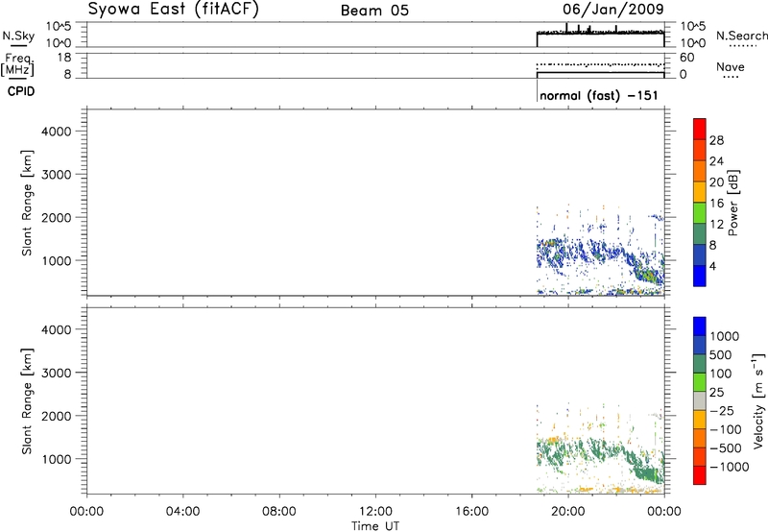Click the yellow-orange 16–20 dB power swatch
Viewport: 768px width, 532px height.
[700, 191]
